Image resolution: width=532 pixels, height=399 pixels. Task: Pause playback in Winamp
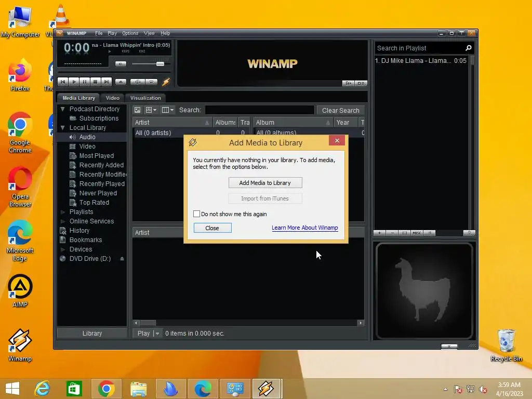click(85, 82)
